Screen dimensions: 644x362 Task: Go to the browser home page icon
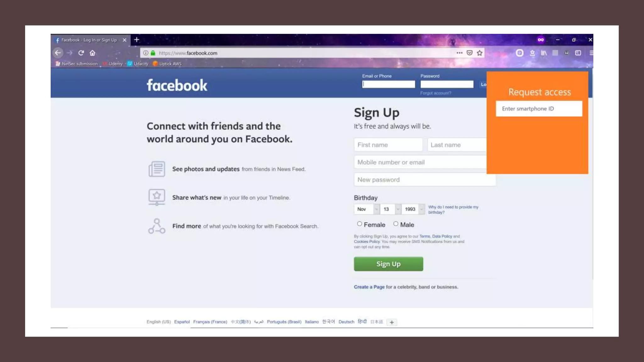point(92,53)
